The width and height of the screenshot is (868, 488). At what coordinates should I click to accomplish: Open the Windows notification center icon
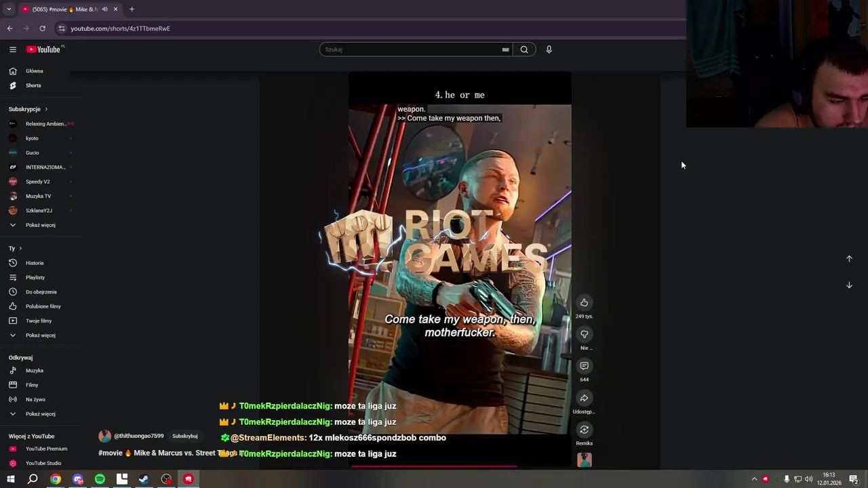tap(854, 479)
